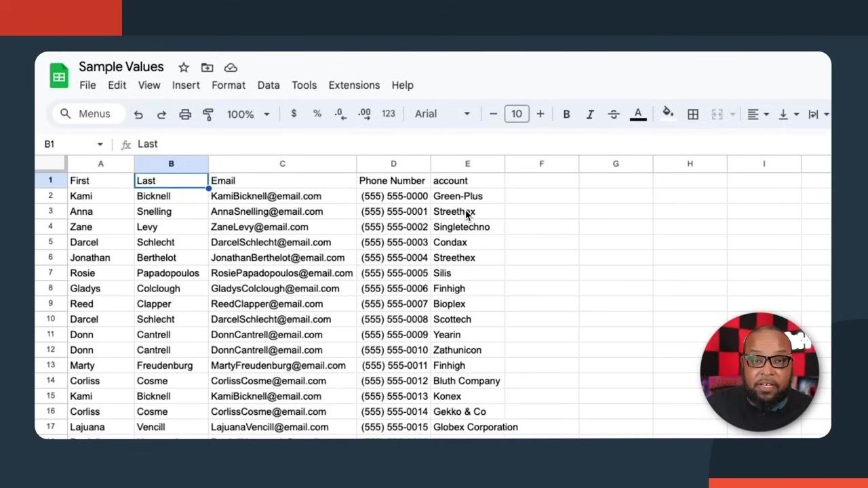
Task: Select cell (555) 555-0012
Action: click(x=393, y=381)
